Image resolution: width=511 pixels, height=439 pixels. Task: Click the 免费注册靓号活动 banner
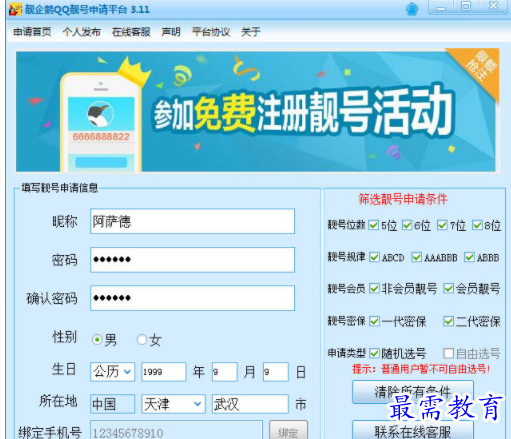coord(257,111)
